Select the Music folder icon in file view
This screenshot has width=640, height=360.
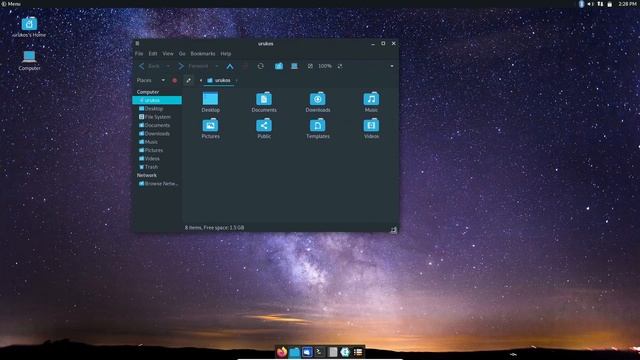point(371,99)
